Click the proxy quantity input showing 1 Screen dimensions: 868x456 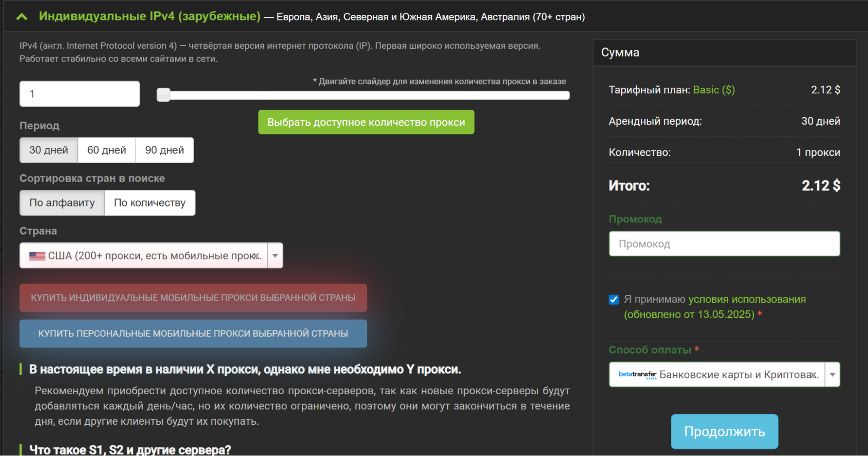click(x=79, y=93)
